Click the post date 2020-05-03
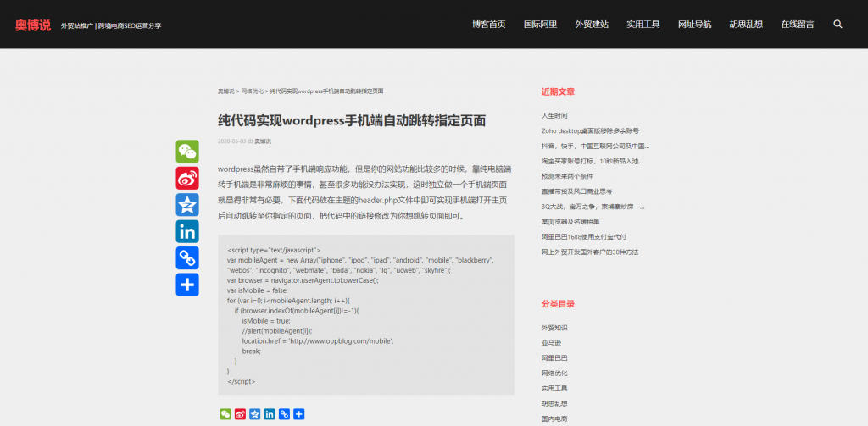The width and height of the screenshot is (868, 426). pyautogui.click(x=232, y=141)
